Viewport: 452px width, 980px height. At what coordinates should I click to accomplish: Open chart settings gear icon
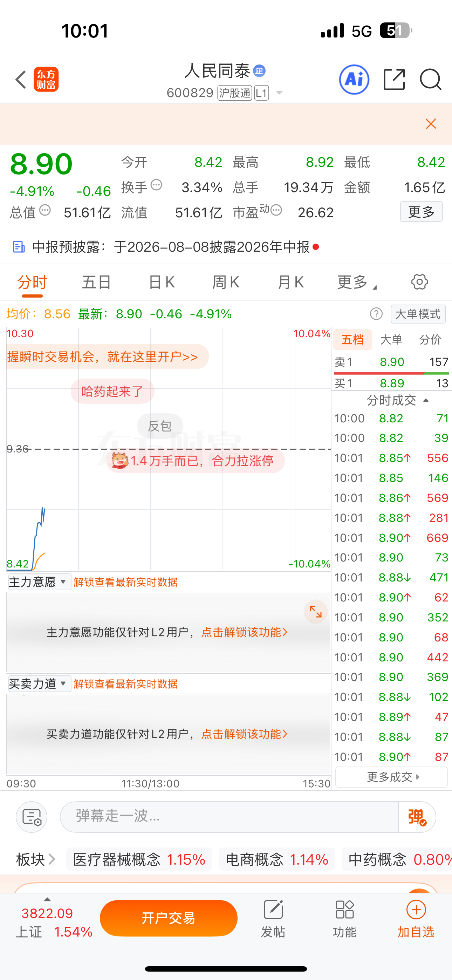pos(419,282)
